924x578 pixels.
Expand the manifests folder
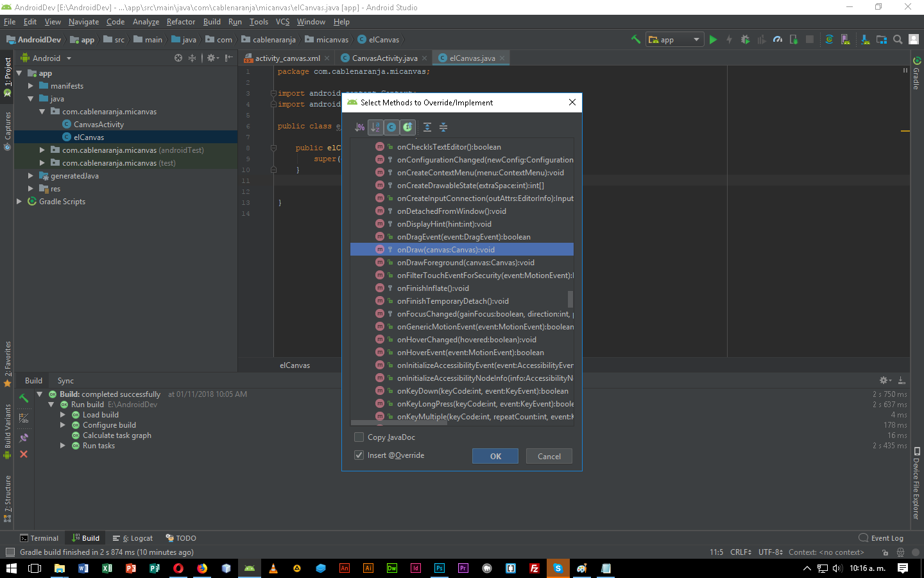pyautogui.click(x=31, y=86)
